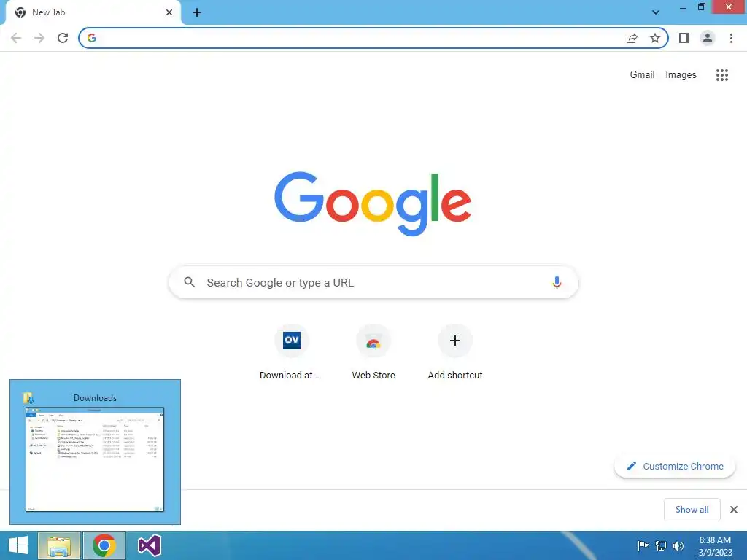Open the volume control in the tray
The image size is (747, 560).
coord(678,545)
